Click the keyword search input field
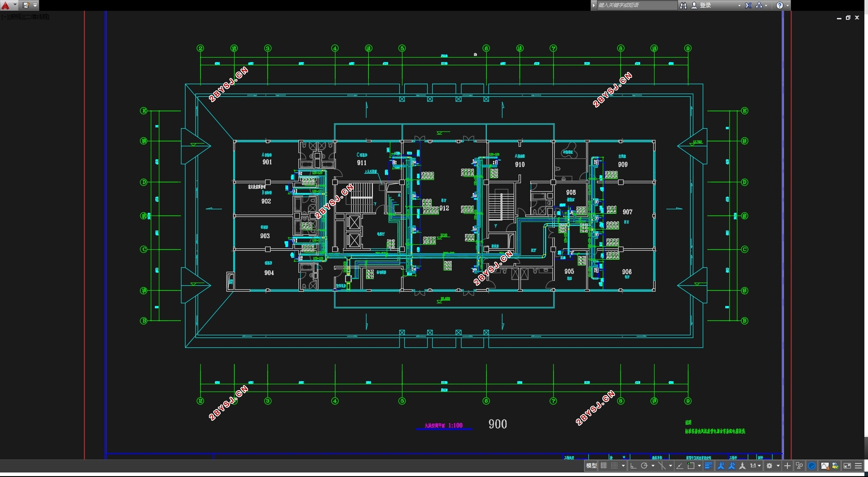The width and height of the screenshot is (868, 477). [x=637, y=5]
